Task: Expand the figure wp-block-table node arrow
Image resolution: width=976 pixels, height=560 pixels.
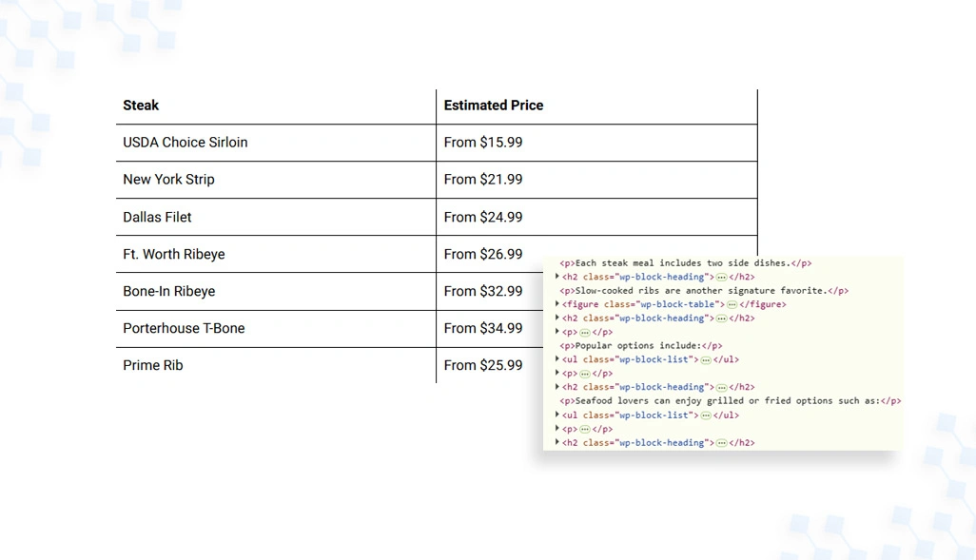Action: click(557, 304)
